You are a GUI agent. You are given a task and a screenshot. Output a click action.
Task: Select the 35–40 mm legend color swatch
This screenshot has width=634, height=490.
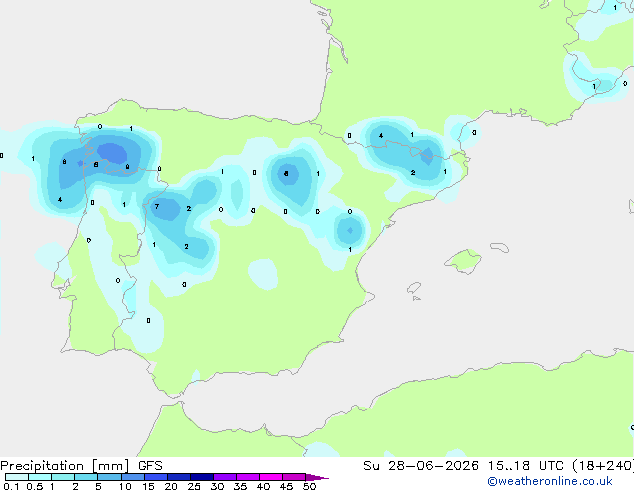(247, 477)
